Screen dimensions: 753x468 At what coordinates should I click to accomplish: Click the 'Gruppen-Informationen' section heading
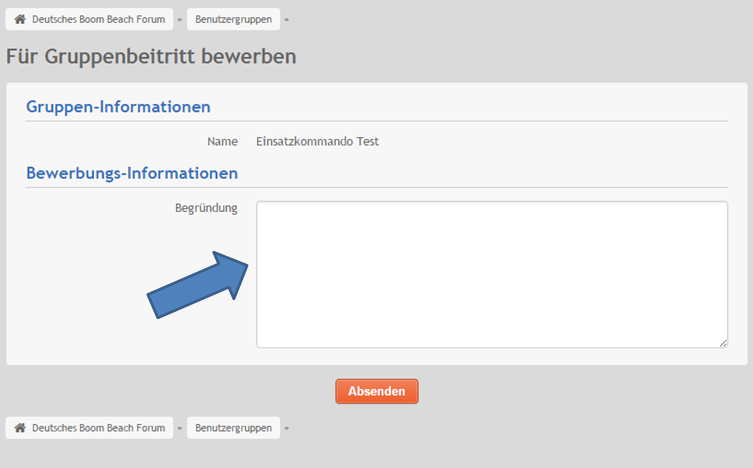coord(118,107)
